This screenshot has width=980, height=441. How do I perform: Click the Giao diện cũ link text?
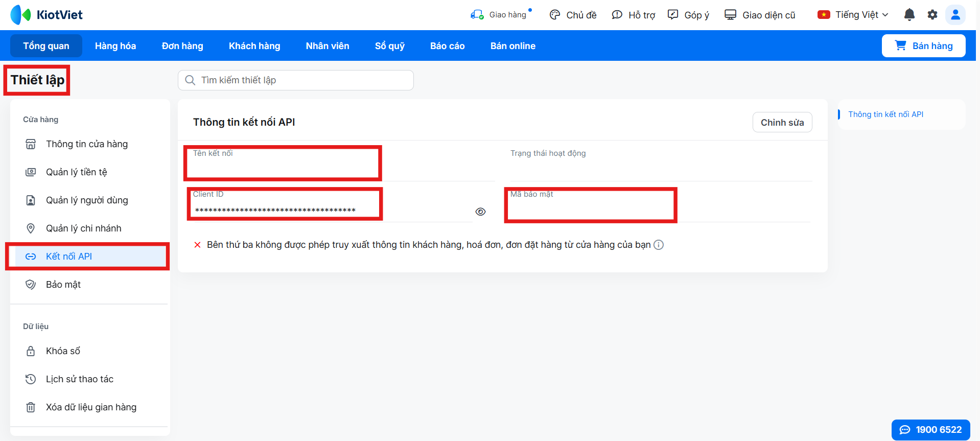point(769,15)
